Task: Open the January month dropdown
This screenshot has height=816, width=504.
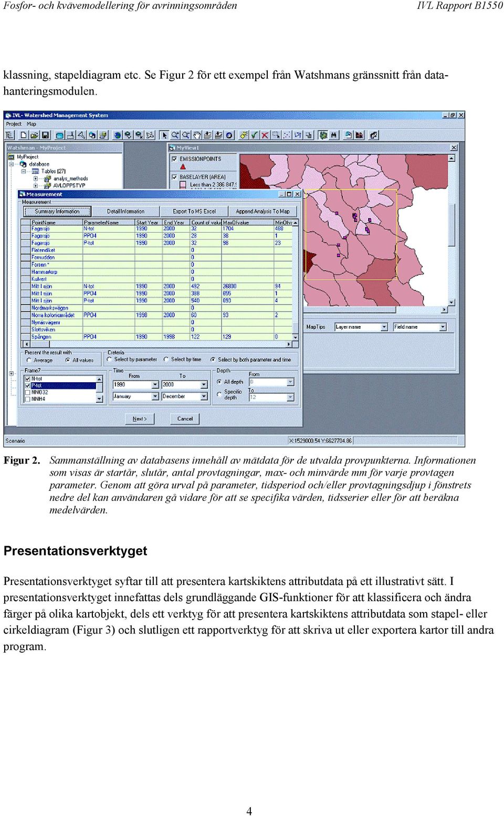Action: 155,396
